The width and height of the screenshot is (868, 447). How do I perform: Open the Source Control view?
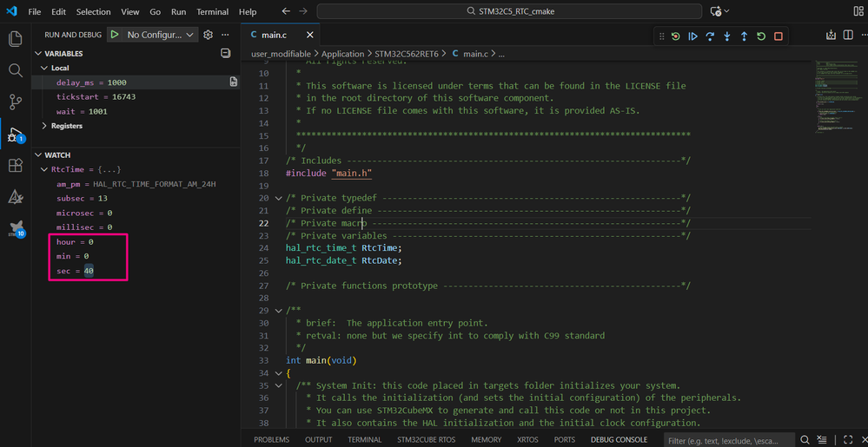click(x=15, y=102)
